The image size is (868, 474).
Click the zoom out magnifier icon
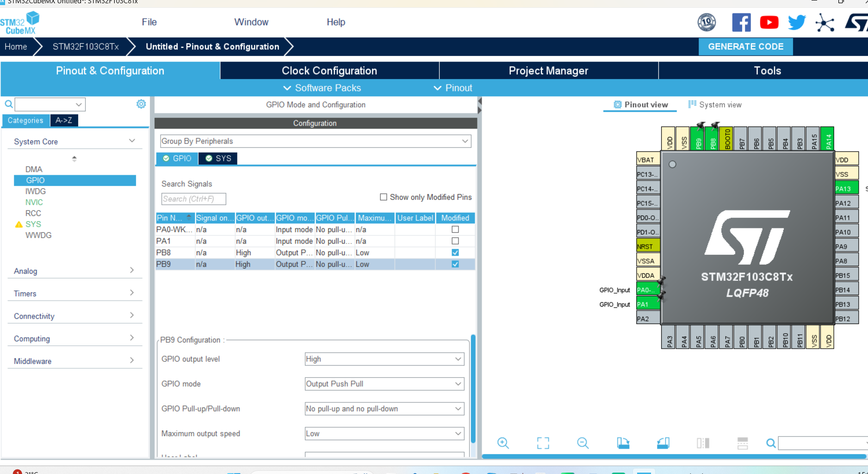(x=583, y=443)
